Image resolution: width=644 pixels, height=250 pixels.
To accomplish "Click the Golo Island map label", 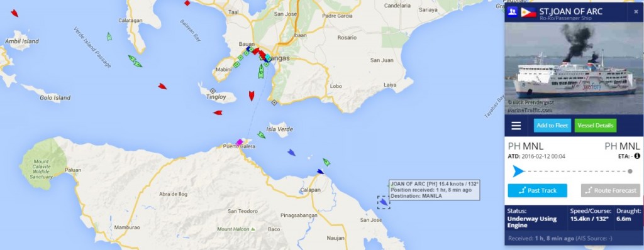I will click(x=55, y=98).
